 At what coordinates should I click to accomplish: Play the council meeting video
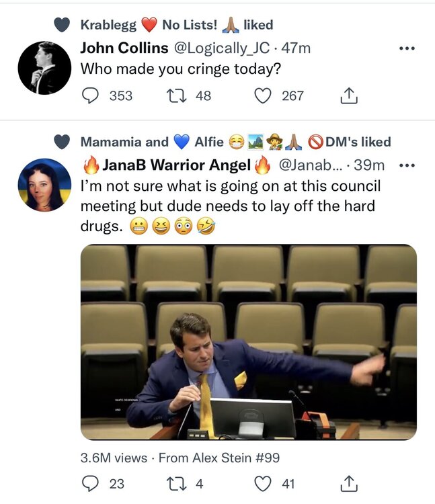[x=248, y=341]
